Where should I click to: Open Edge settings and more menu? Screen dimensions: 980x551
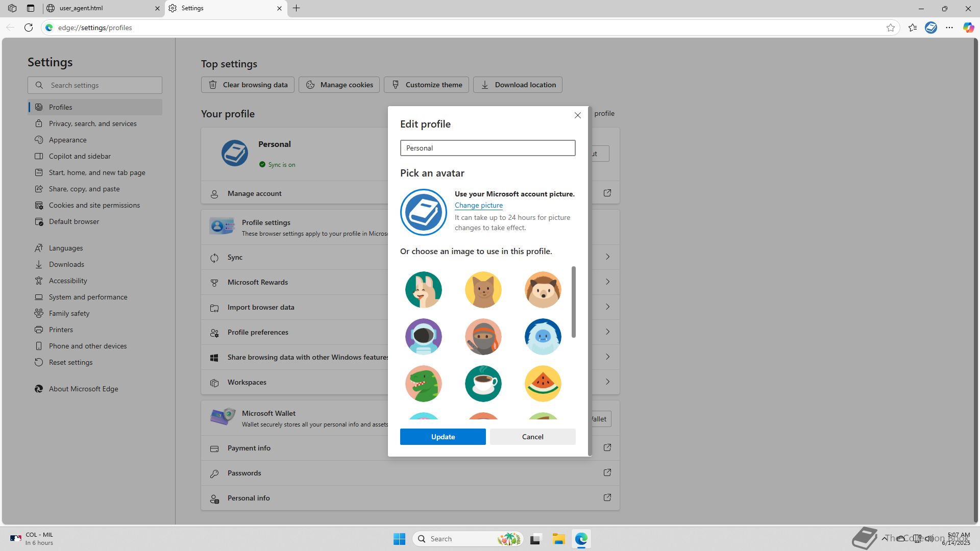(949, 28)
